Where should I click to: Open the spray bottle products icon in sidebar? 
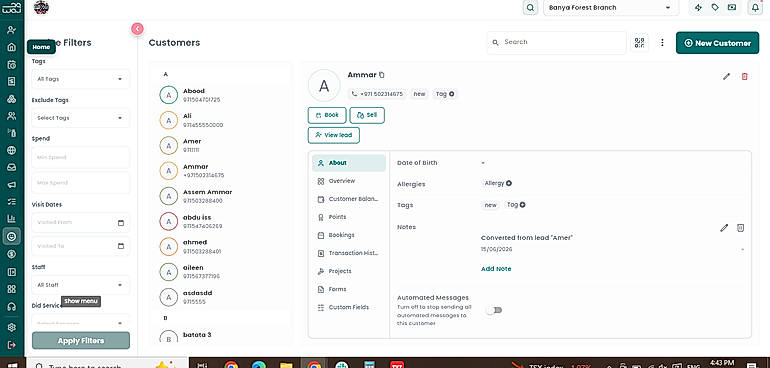(11, 133)
